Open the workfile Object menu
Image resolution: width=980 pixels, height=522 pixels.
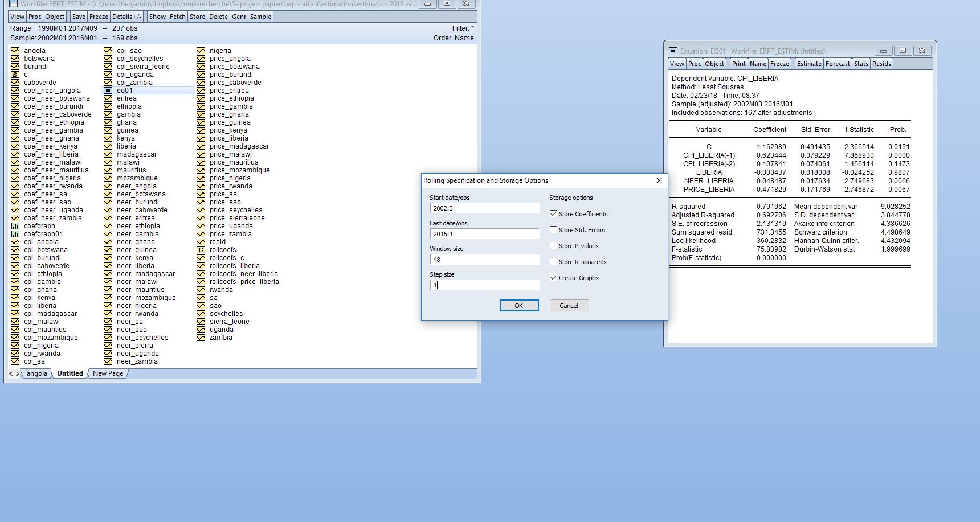coord(55,17)
